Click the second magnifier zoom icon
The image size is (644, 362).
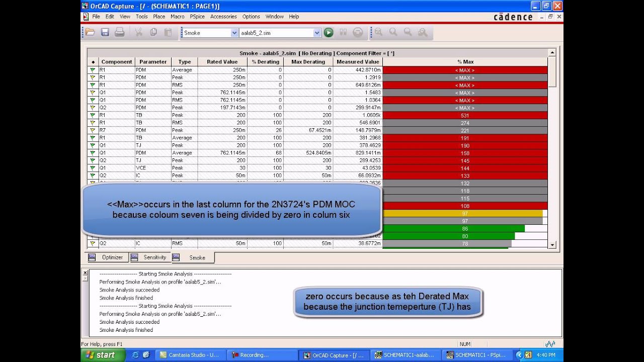pos(393,32)
